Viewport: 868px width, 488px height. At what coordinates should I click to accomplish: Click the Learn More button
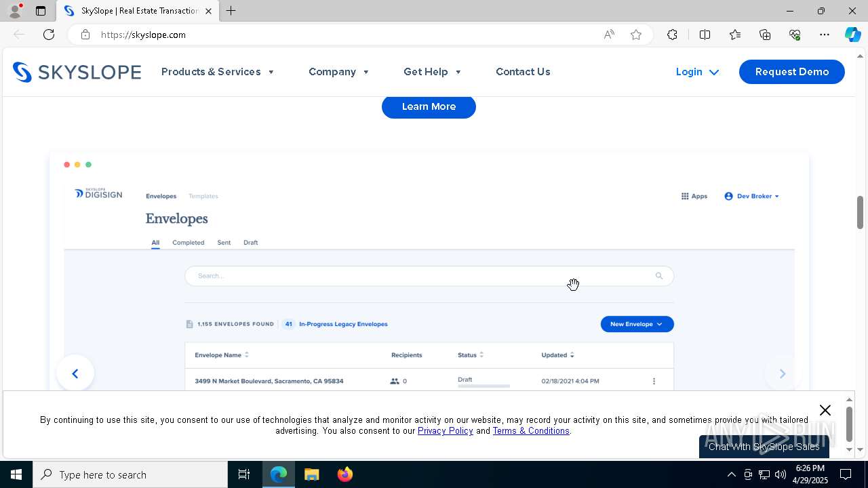429,106
